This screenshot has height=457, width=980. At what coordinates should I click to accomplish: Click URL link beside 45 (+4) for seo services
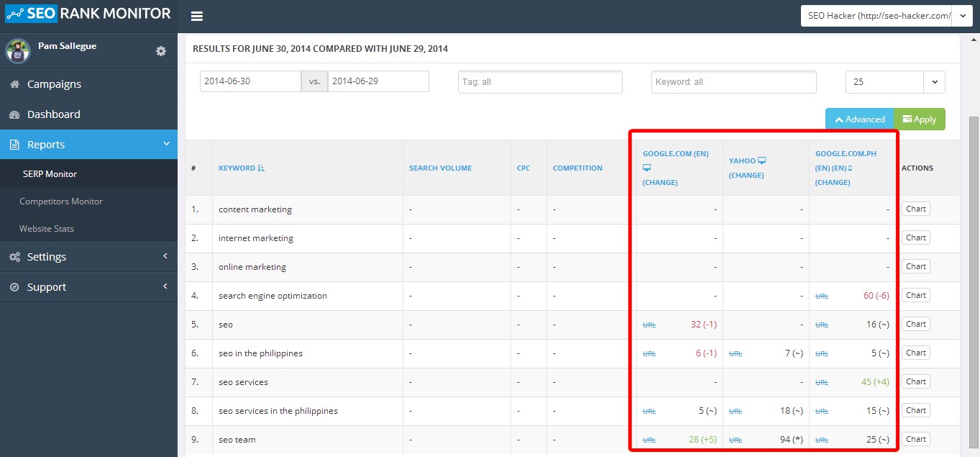coord(822,383)
